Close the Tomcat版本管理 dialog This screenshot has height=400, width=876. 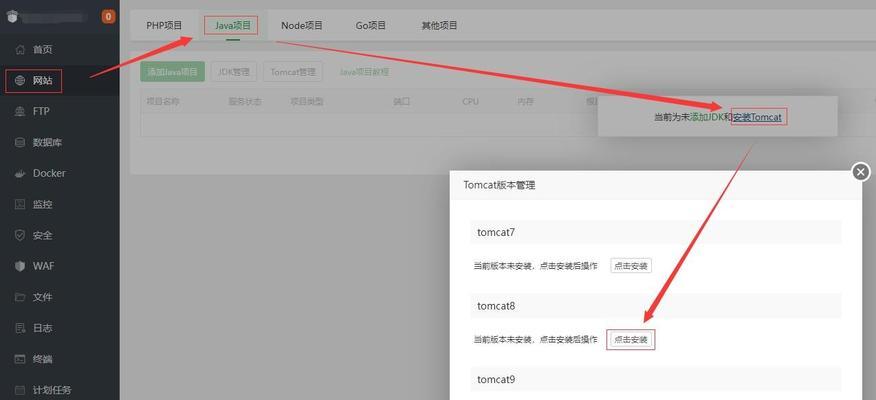tap(861, 172)
